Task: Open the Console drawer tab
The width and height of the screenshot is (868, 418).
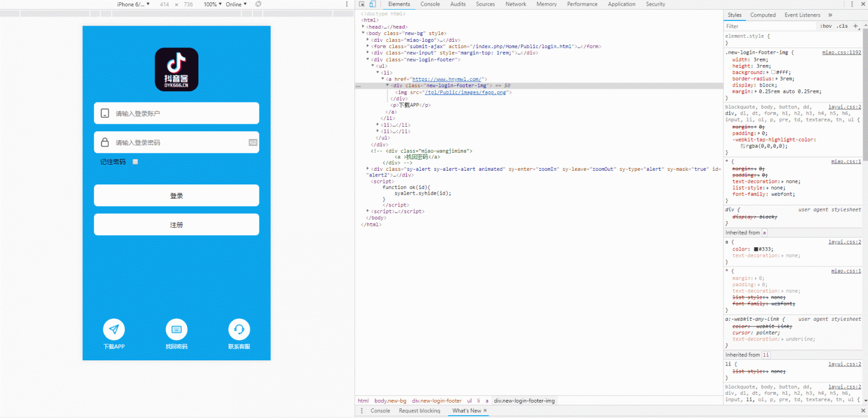Action: coord(380,411)
